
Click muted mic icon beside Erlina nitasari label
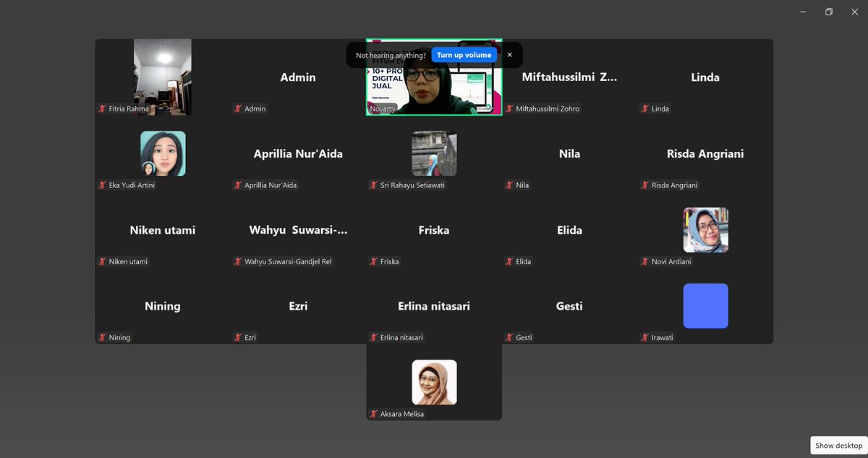tap(373, 337)
